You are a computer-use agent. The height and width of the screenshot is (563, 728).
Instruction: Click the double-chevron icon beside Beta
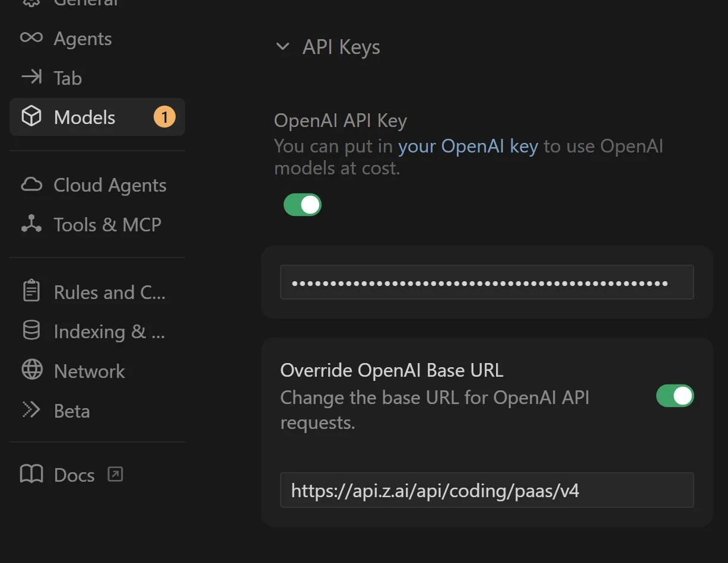pyautogui.click(x=31, y=411)
